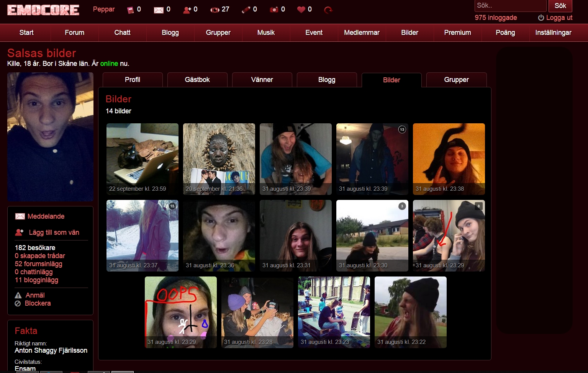The image size is (588, 373).
Task: Click the heart notification icon
Action: 301,10
